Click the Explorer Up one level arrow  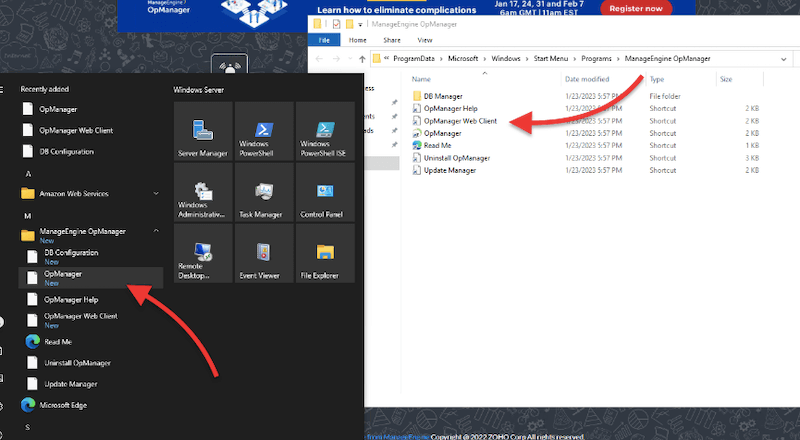(362, 59)
